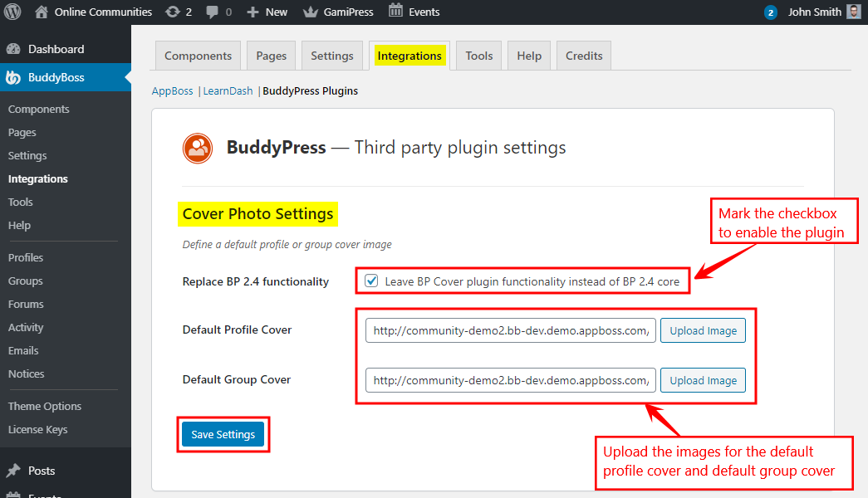Open the comments bubble icon
Viewport: 868px width, 498px height.
pyautogui.click(x=212, y=12)
